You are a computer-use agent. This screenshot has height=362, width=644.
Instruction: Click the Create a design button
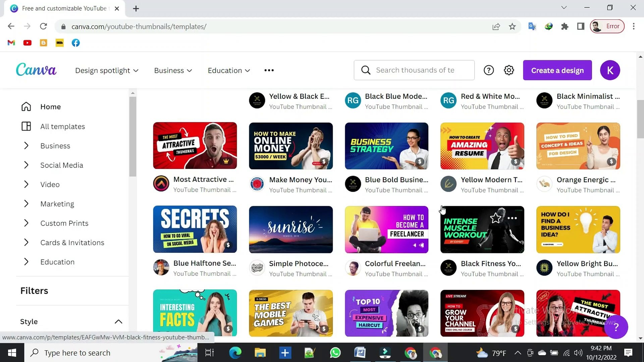tap(557, 70)
